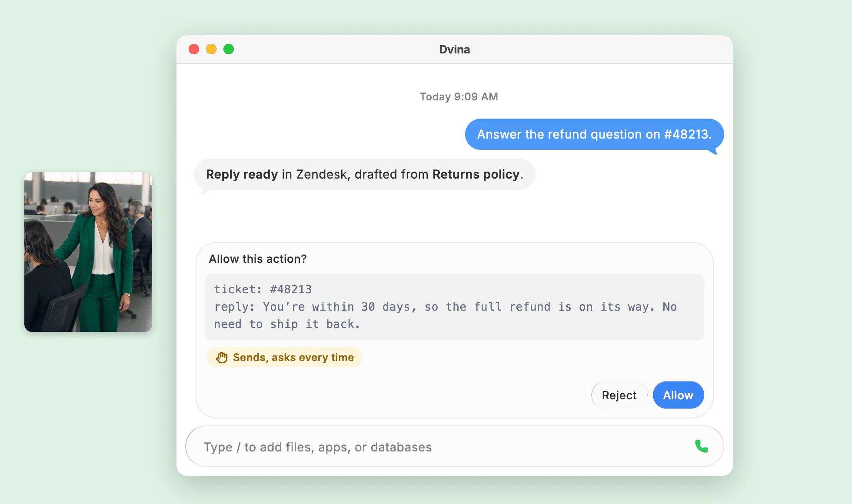This screenshot has height=504, width=852.
Task: Click the Dvina window title
Action: point(454,49)
